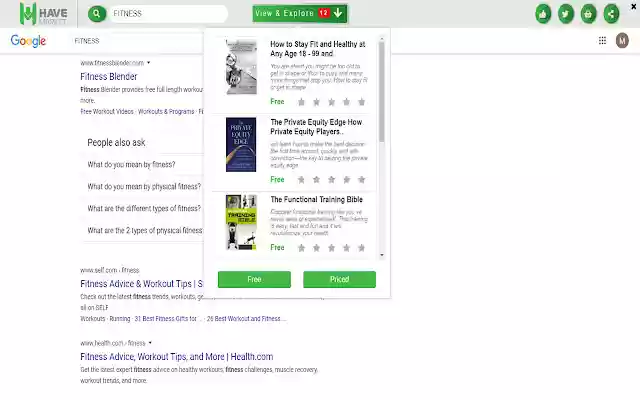Click the popup scrollbar down arrow

pyautogui.click(x=382, y=255)
